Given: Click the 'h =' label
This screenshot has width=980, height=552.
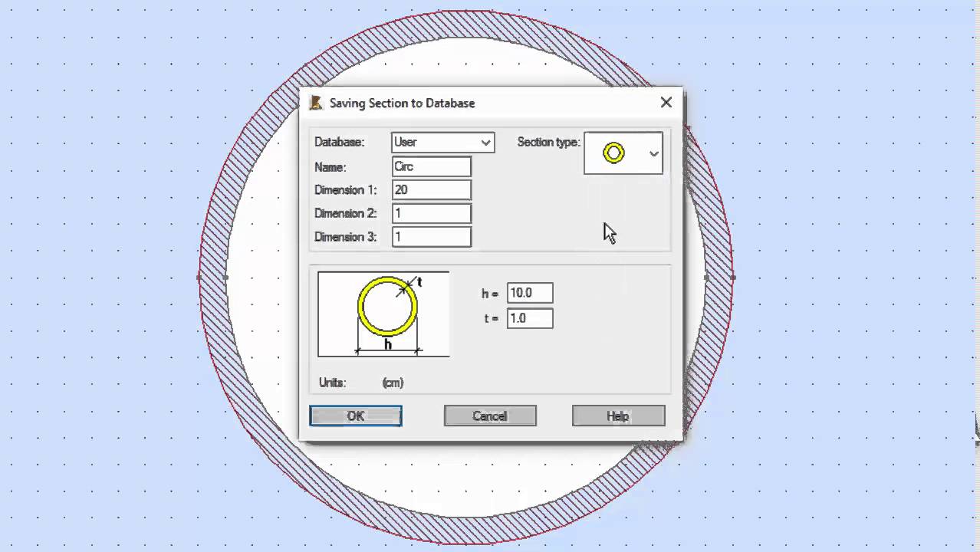Looking at the screenshot, I should 490,294.
